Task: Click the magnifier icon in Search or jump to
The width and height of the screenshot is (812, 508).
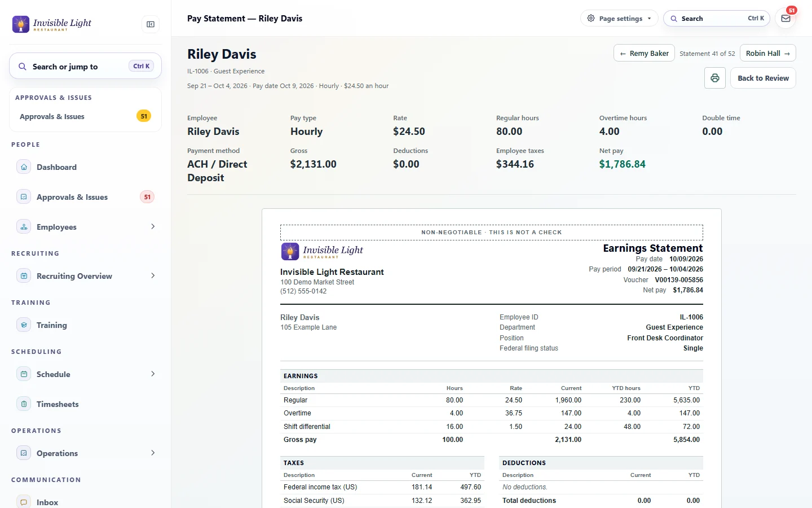Action: (23, 67)
